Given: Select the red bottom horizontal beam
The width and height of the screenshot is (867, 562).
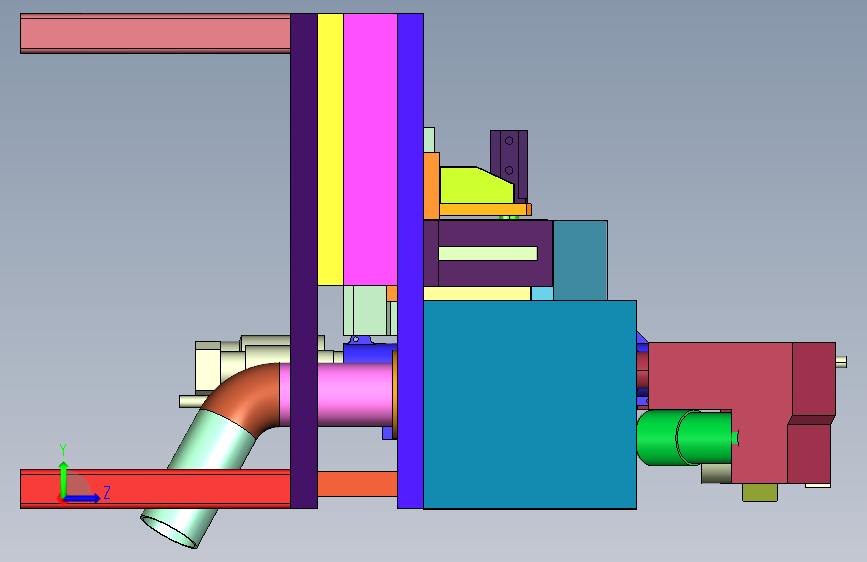Looking at the screenshot, I should [155, 489].
